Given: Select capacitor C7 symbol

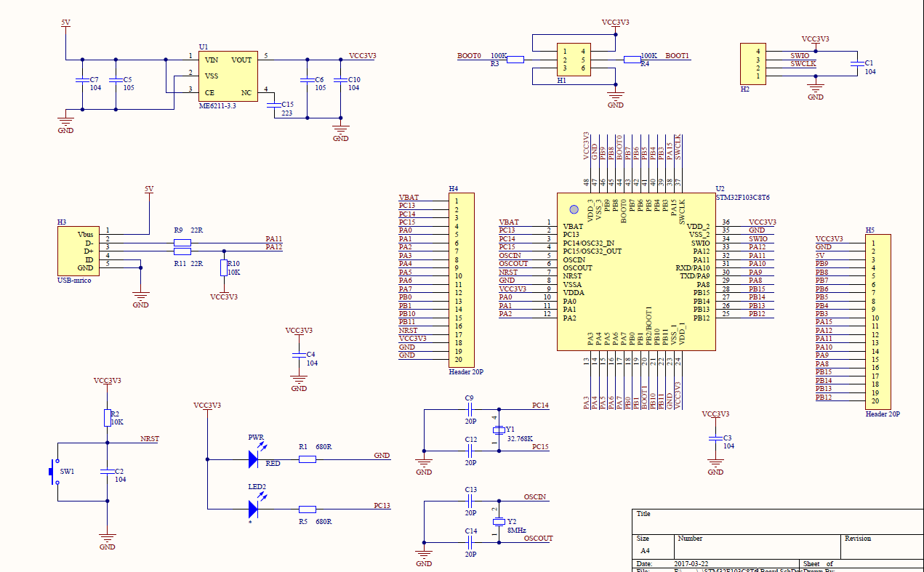Looking at the screenshot, I should [82, 80].
